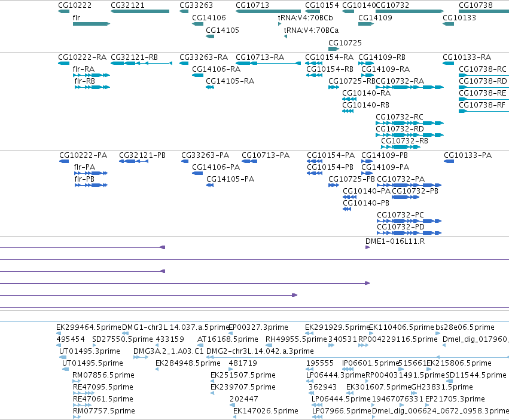Select protein CG10154-PA

[331, 155]
